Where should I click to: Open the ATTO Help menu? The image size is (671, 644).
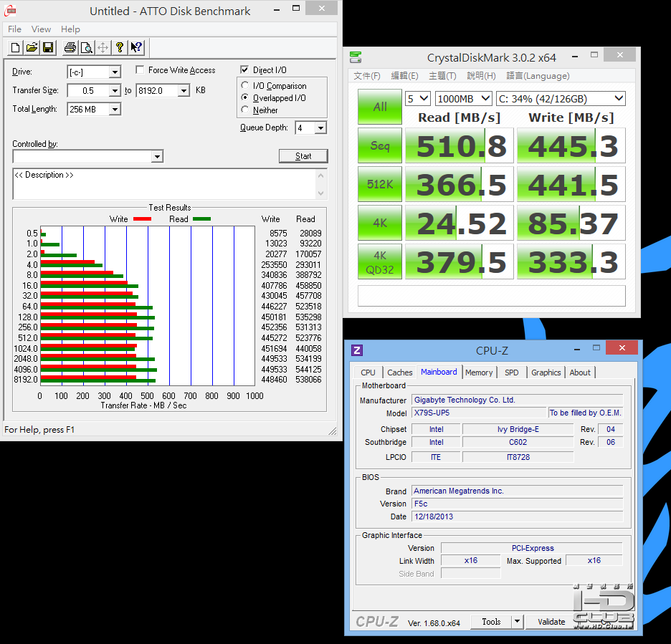click(x=70, y=29)
